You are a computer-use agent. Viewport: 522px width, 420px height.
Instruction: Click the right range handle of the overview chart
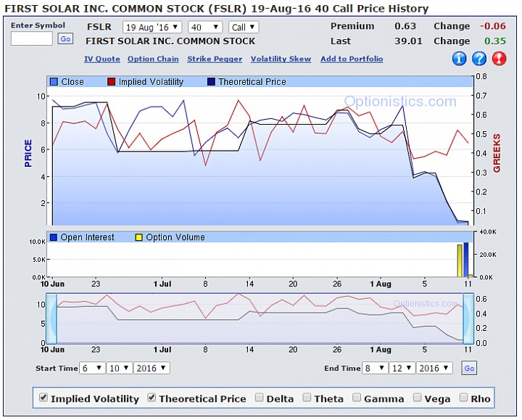tap(468, 318)
